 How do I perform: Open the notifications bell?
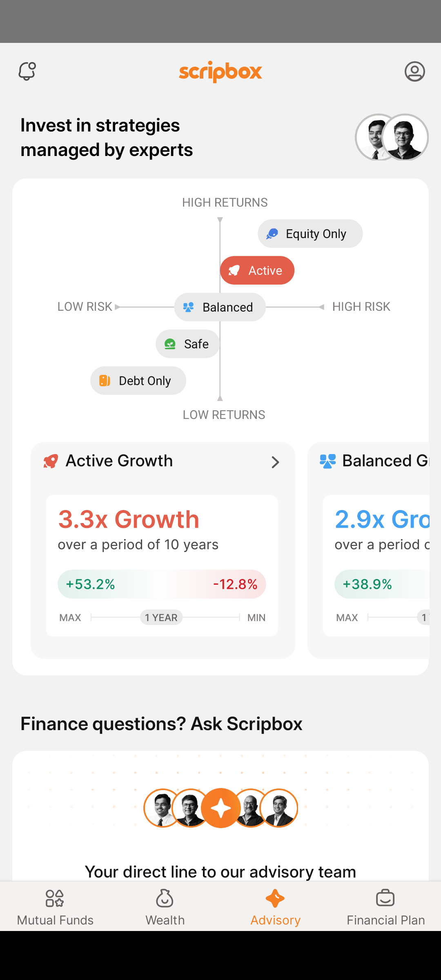click(27, 71)
